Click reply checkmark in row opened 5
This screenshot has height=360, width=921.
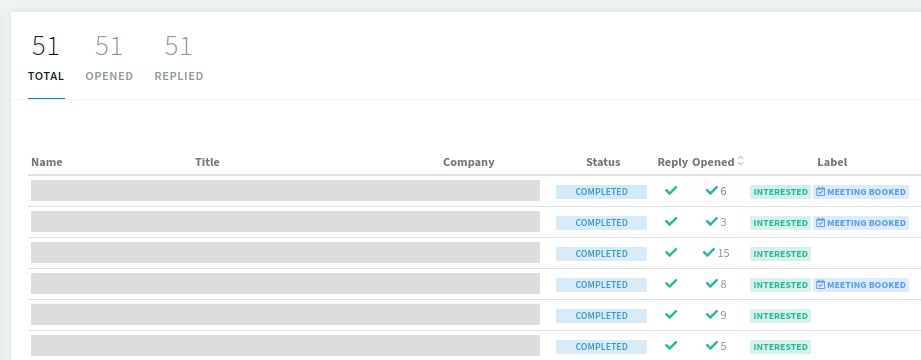click(x=671, y=345)
